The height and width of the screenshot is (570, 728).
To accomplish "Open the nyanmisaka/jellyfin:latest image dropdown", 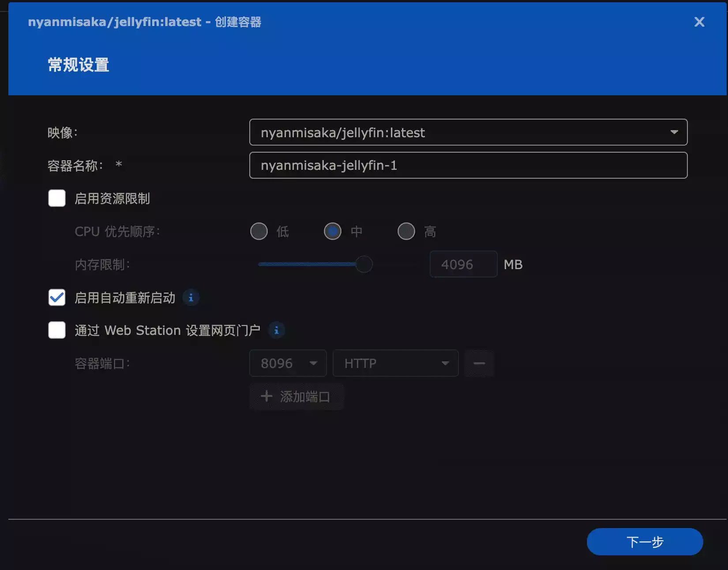I will pyautogui.click(x=468, y=132).
